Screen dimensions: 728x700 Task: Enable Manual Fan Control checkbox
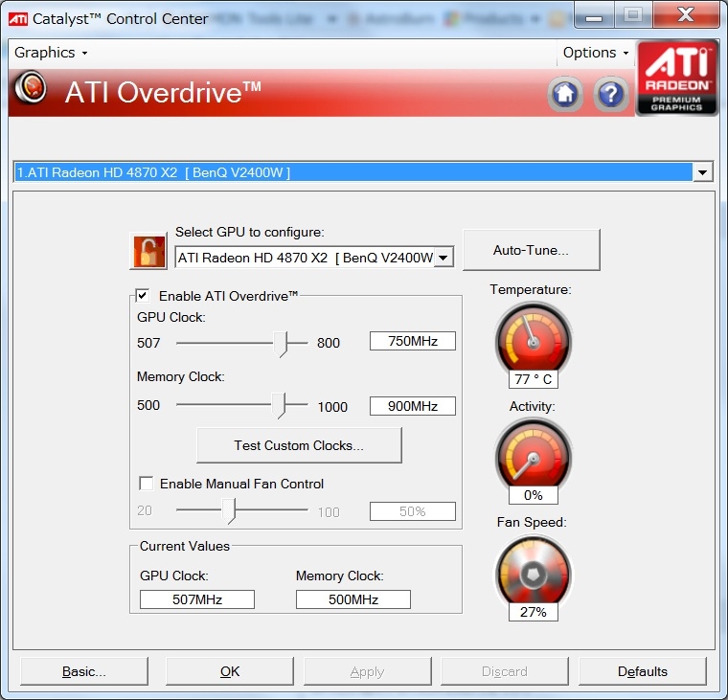[147, 484]
